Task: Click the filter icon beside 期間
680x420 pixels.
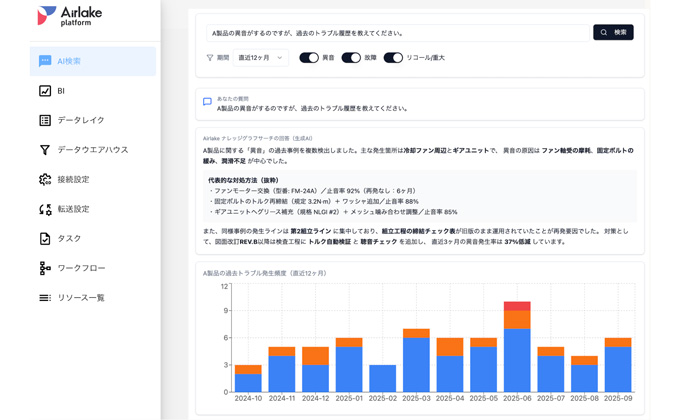Action: (210, 58)
